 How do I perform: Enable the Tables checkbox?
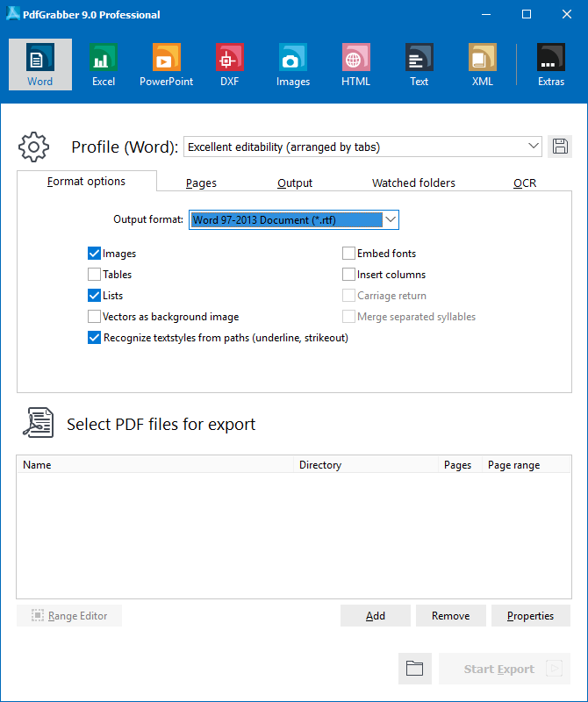[x=94, y=275]
